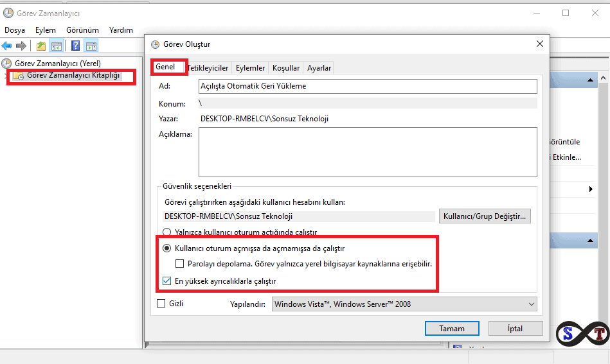Switch to the Tetikleyiciler tab
The image size is (610, 364).
tap(208, 68)
